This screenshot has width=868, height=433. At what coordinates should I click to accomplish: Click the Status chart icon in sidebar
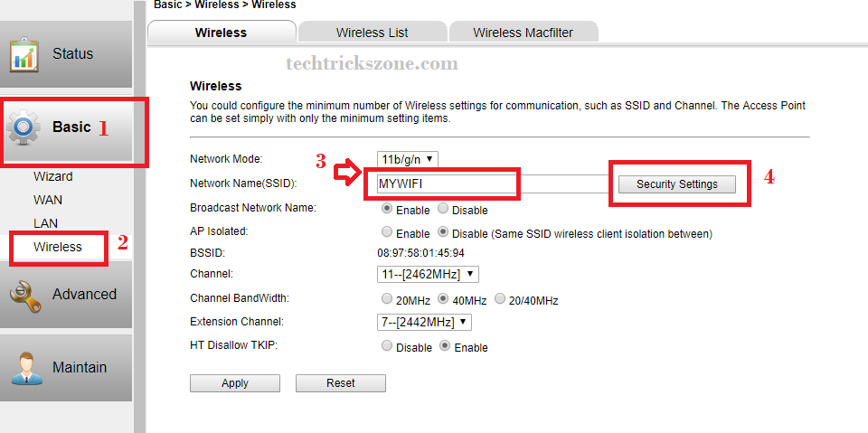24,55
